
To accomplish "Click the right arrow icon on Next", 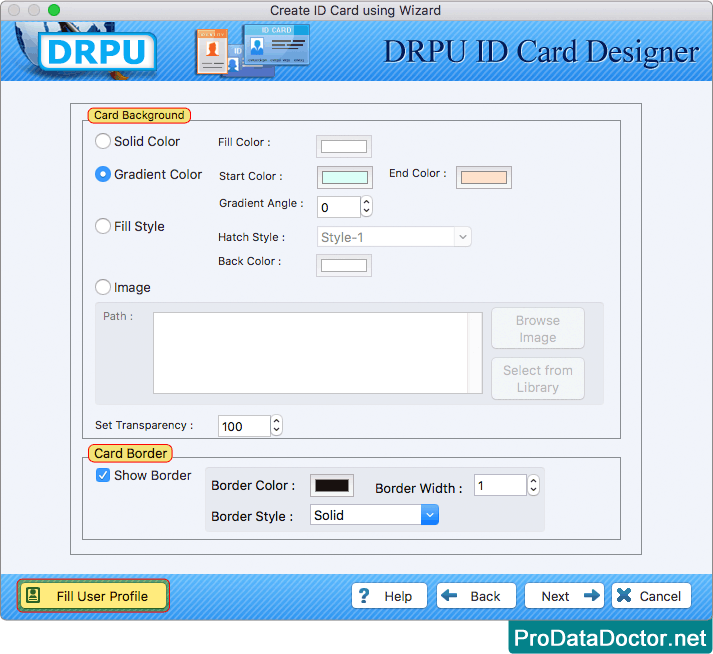I will (x=592, y=595).
